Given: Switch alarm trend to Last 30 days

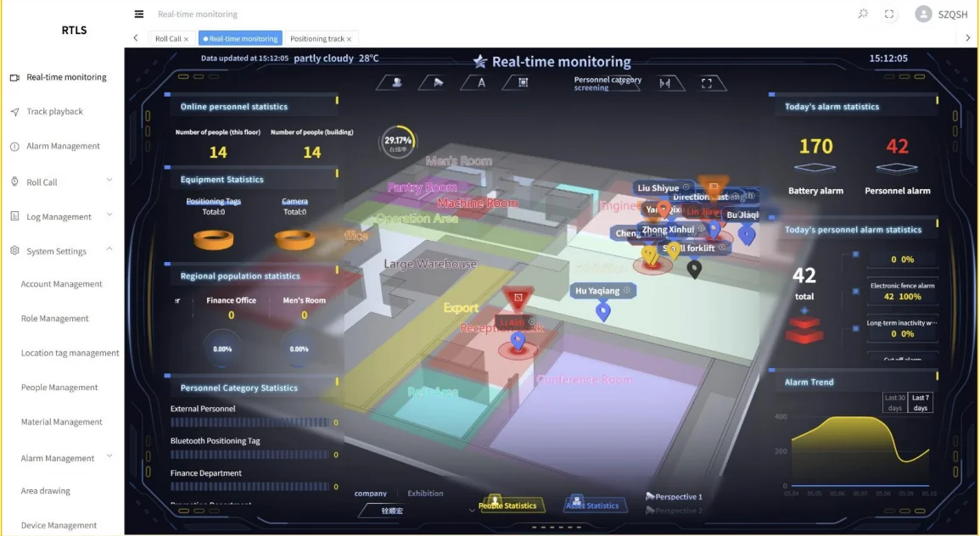Looking at the screenshot, I should click(x=894, y=402).
